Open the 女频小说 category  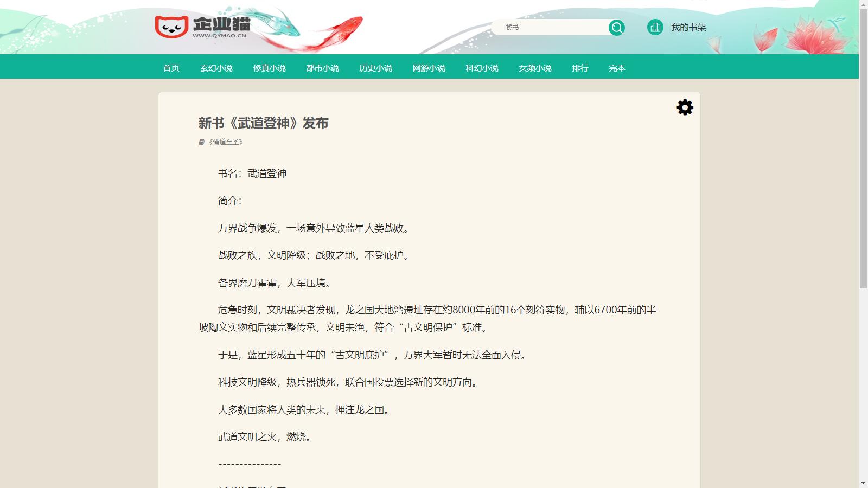tap(534, 68)
